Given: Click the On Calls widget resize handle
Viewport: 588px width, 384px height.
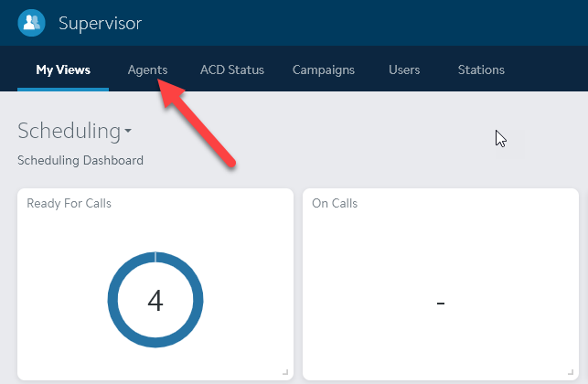Looking at the screenshot, I should coord(571,372).
